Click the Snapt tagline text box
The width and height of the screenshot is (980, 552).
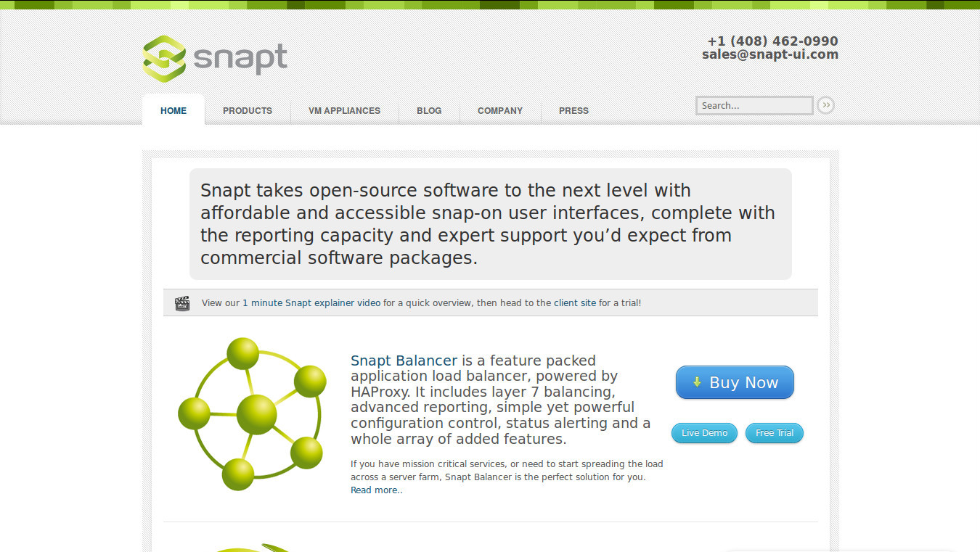click(x=491, y=224)
